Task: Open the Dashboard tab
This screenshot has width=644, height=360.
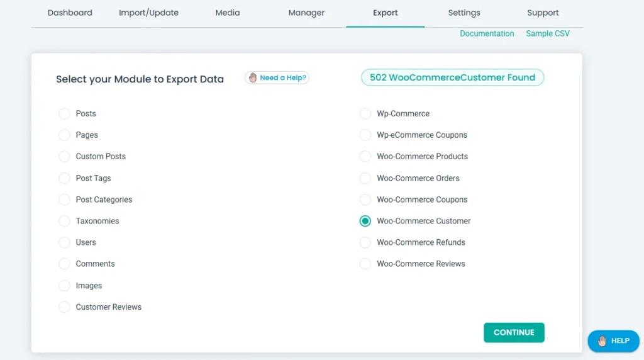Action: coord(70,13)
